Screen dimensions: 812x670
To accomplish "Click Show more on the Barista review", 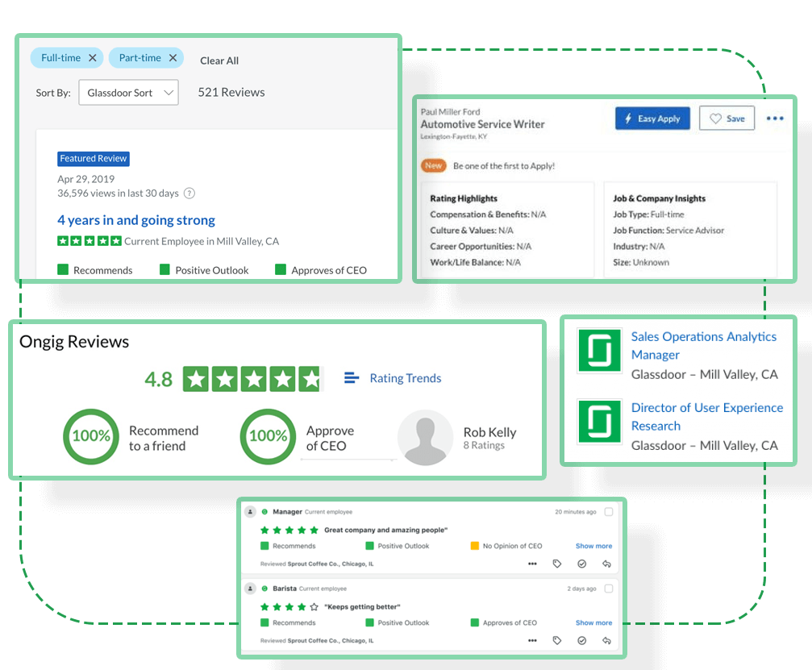I will (x=594, y=623).
